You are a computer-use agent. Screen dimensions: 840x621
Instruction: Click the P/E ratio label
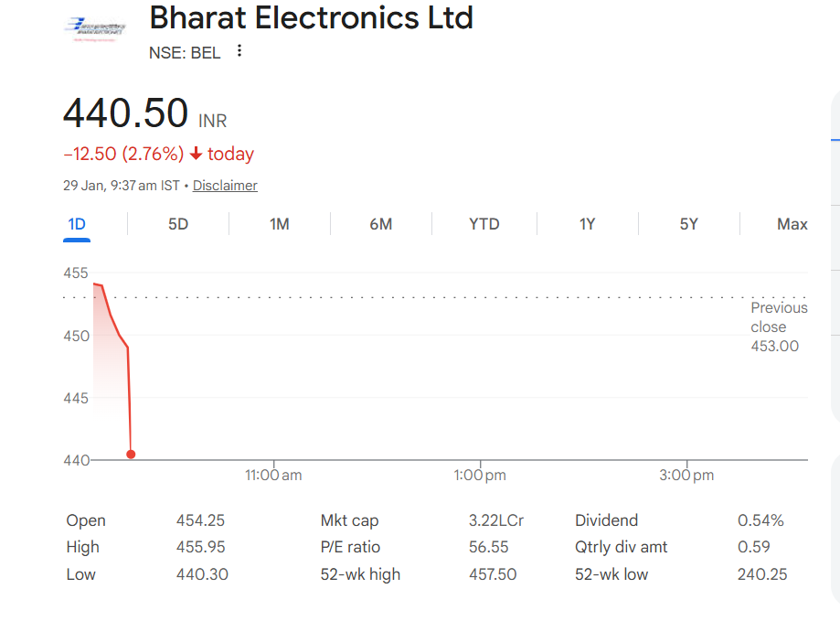(x=350, y=547)
